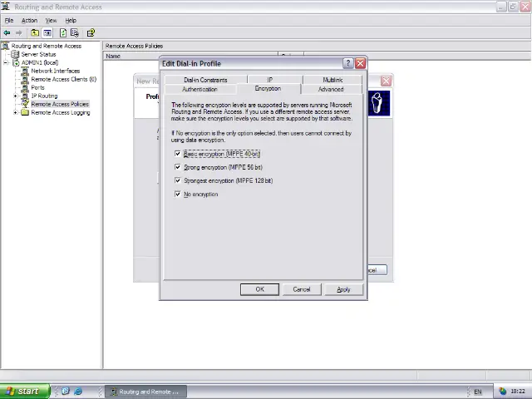Image resolution: width=532 pixels, height=399 pixels.
Task: Click OK in Edit Dial-in Profile
Action: (x=259, y=289)
